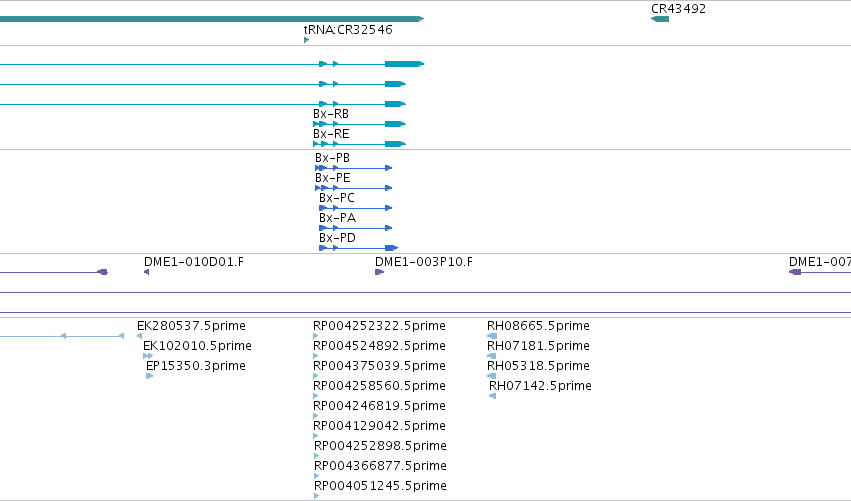Select the tRNA:CR32546 feature label

[x=348, y=29]
